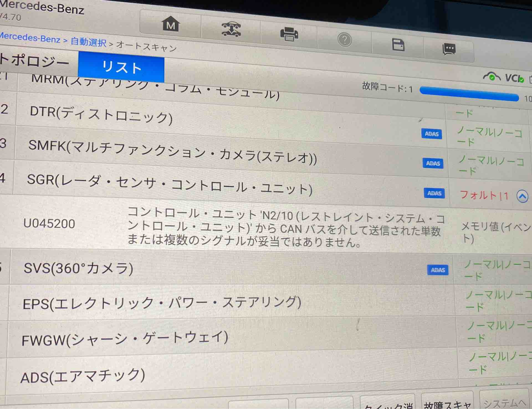Go to 自動選択 breadcrumb link
Screen dimensions: 532x409
[88, 42]
